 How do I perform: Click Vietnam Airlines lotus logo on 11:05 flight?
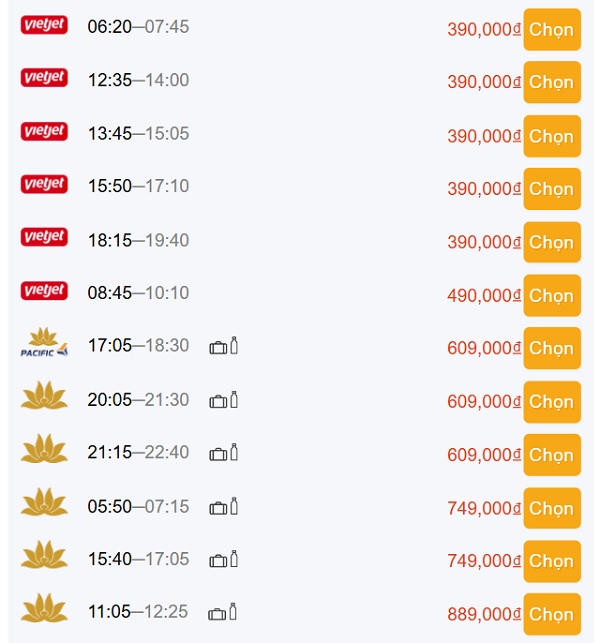coord(44,608)
